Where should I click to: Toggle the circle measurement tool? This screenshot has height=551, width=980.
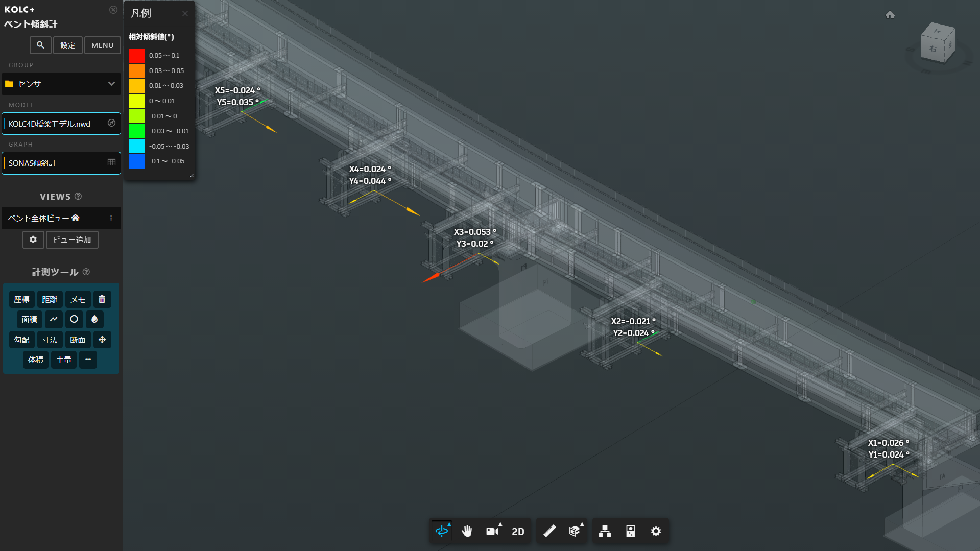coord(74,319)
